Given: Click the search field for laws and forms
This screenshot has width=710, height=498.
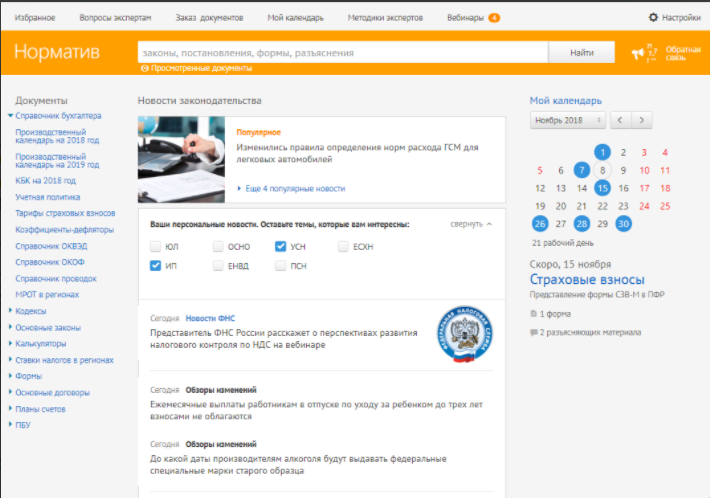Looking at the screenshot, I should [343, 53].
